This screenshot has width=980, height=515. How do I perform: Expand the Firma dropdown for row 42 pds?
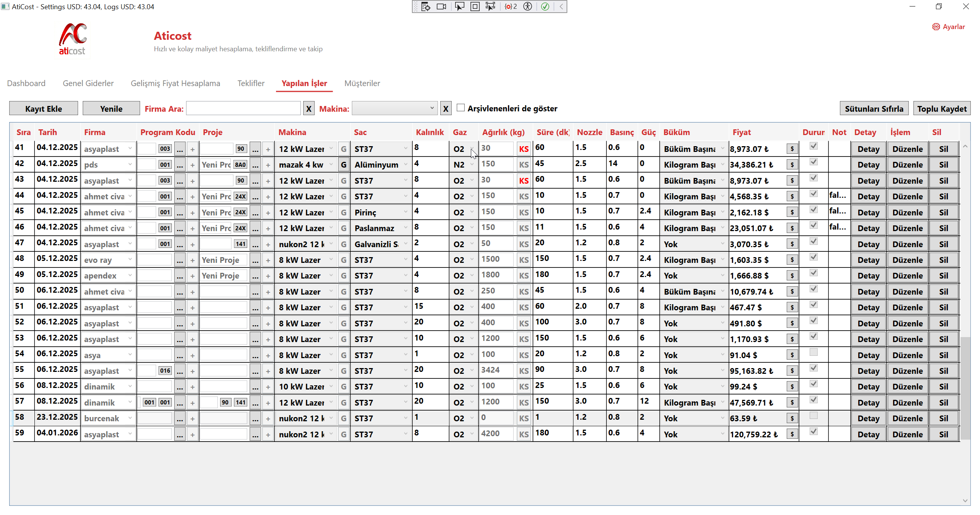pyautogui.click(x=130, y=165)
